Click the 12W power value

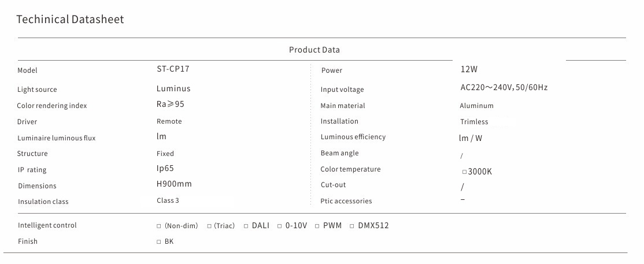[469, 69]
